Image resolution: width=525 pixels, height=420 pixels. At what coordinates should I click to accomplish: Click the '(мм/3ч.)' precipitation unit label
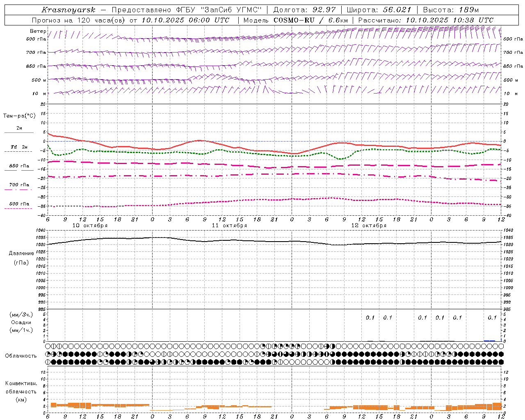(x=21, y=315)
